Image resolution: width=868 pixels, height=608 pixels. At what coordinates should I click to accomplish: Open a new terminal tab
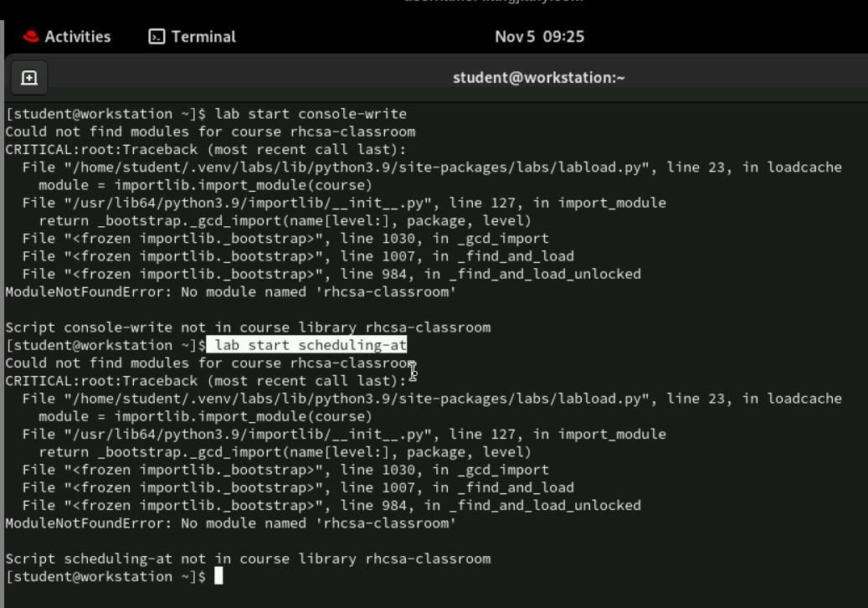tap(28, 78)
